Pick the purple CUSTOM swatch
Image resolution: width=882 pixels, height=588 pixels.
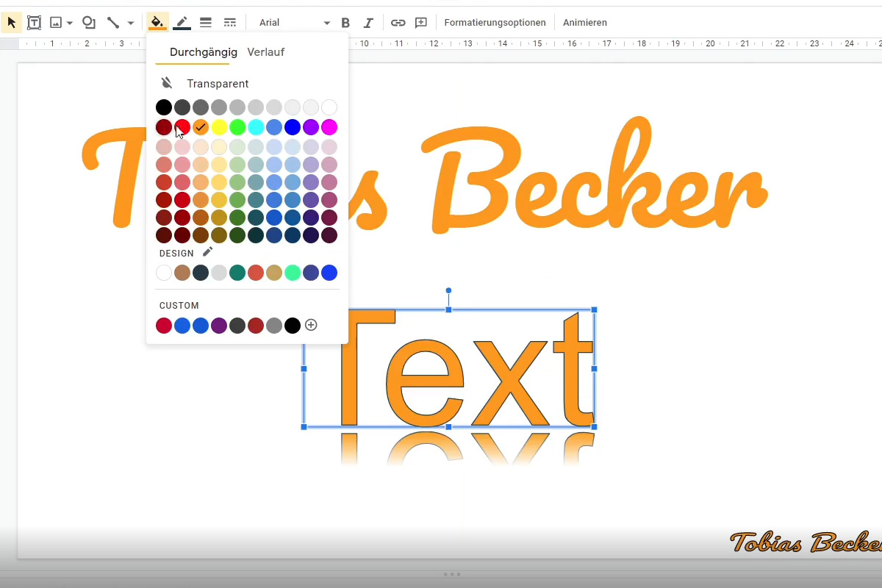point(219,326)
